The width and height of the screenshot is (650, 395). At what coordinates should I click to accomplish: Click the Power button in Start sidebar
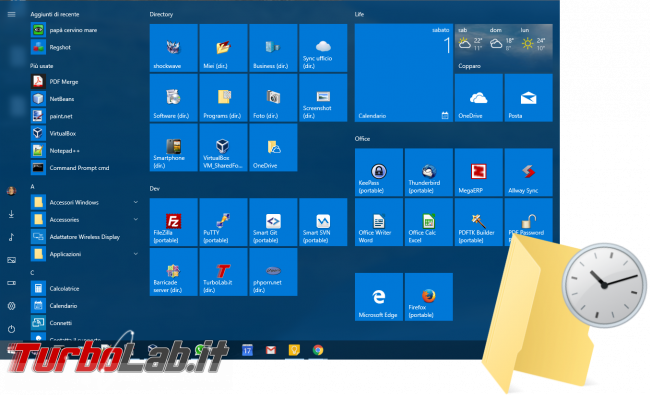[x=12, y=329]
